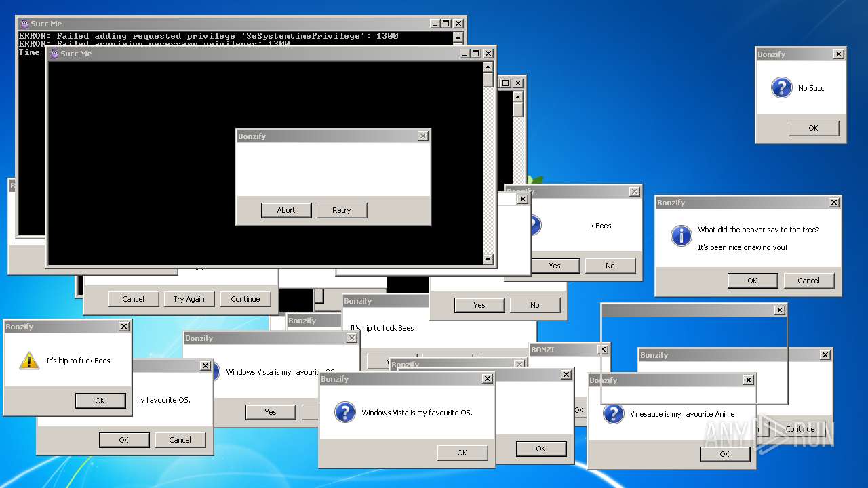
Task: Click Yes in the dialog below the 'k Bees' box
Action: point(479,305)
